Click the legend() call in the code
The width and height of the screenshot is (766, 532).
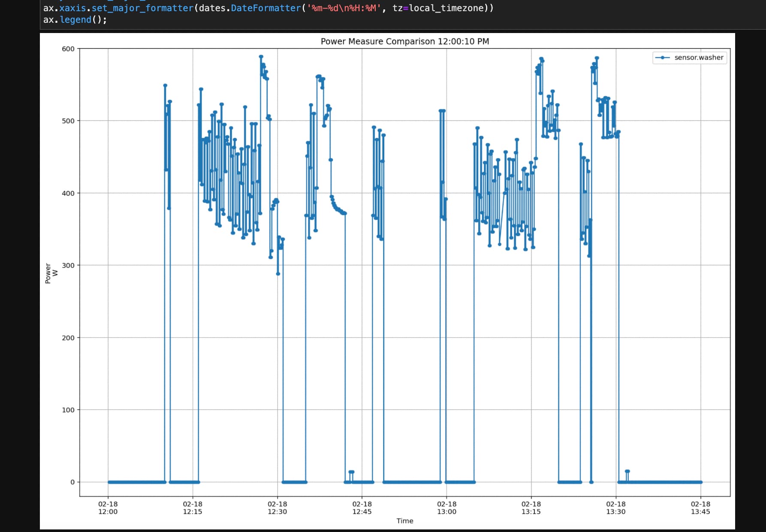(x=79, y=19)
